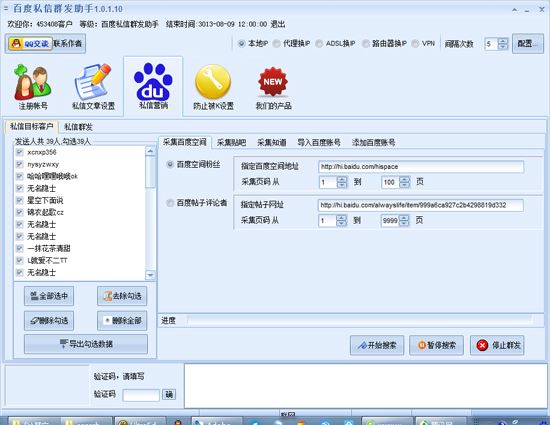This screenshot has height=425, width=550.
Task: Select 代理换IP radio option
Action: 277,44
